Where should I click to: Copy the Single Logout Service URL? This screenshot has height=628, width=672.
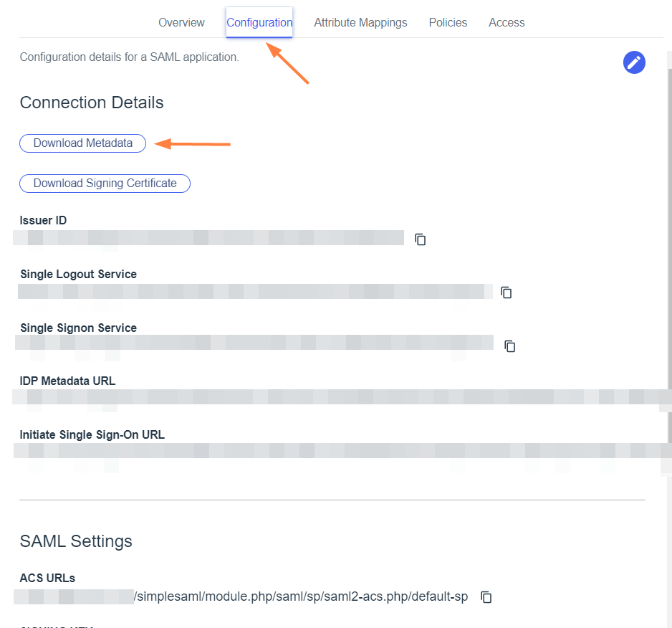tap(507, 292)
